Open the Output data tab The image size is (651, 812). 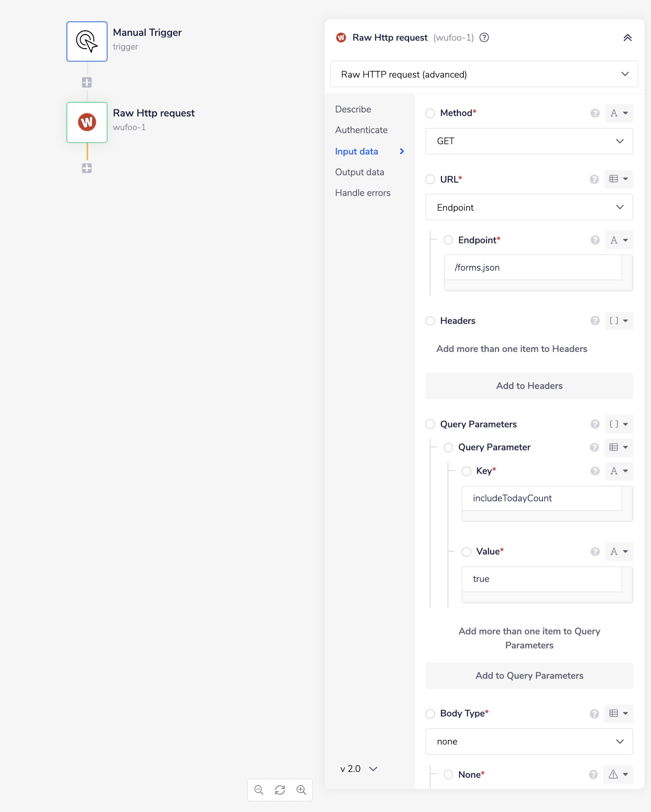click(359, 172)
